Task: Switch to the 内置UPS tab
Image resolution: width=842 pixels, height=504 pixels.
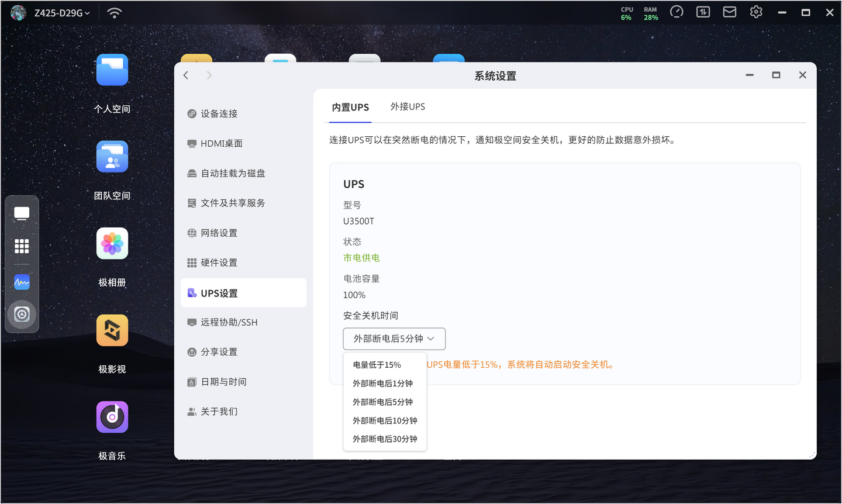Action: click(x=350, y=107)
